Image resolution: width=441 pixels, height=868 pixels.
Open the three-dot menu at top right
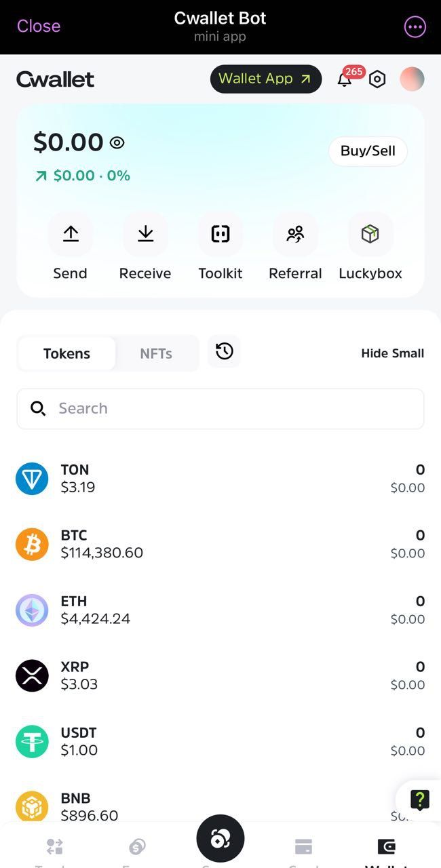coord(415,26)
